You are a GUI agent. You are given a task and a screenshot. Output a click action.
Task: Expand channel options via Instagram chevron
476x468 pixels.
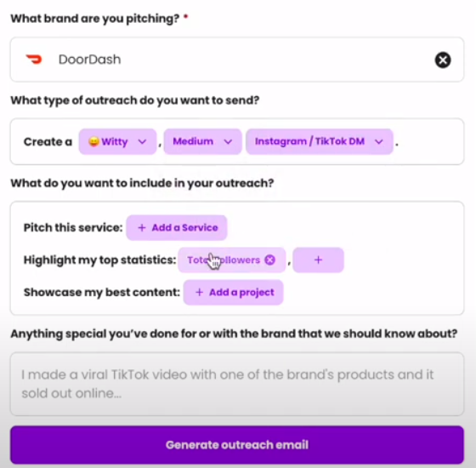tap(379, 142)
